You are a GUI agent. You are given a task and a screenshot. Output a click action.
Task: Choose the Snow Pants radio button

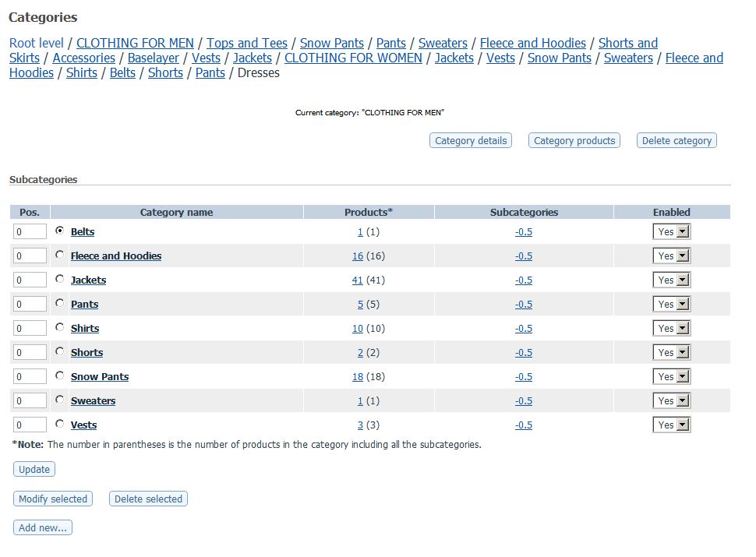[60, 375]
